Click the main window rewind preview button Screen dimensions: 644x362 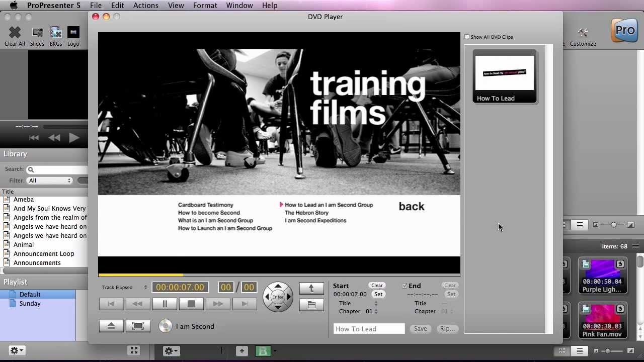tap(54, 138)
